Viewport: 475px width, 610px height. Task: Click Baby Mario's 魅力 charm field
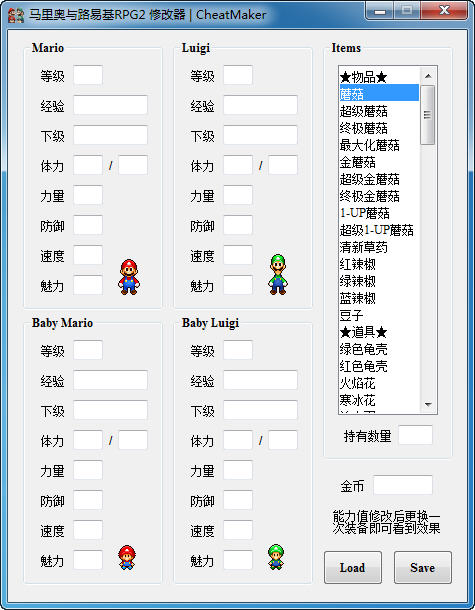click(88, 560)
